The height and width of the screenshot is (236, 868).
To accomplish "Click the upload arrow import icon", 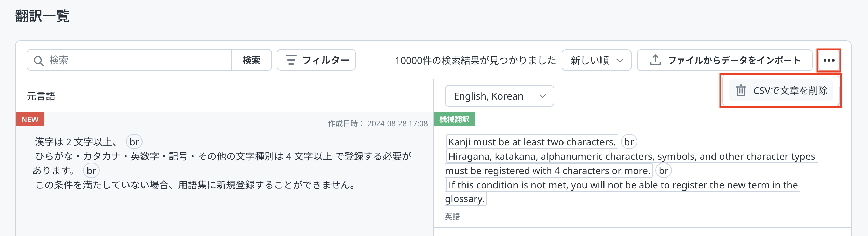I will pyautogui.click(x=655, y=60).
